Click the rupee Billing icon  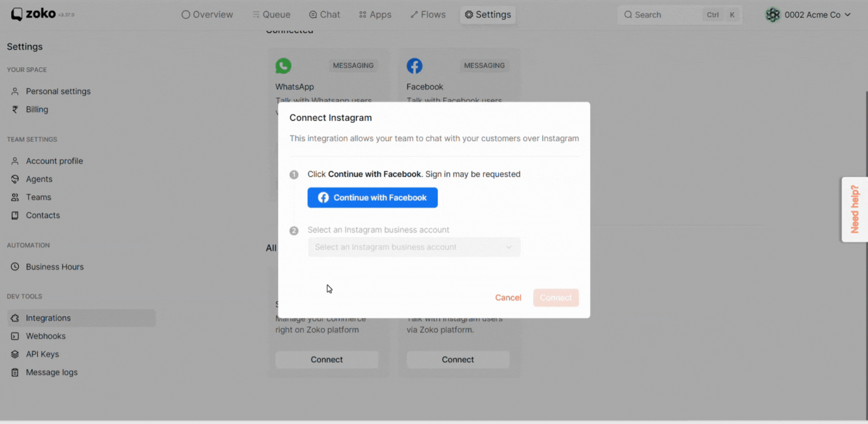point(15,110)
